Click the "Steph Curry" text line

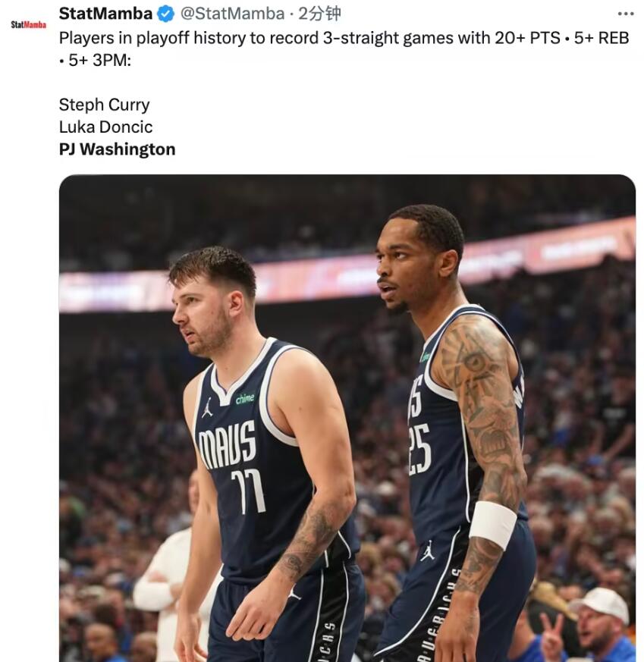click(105, 105)
